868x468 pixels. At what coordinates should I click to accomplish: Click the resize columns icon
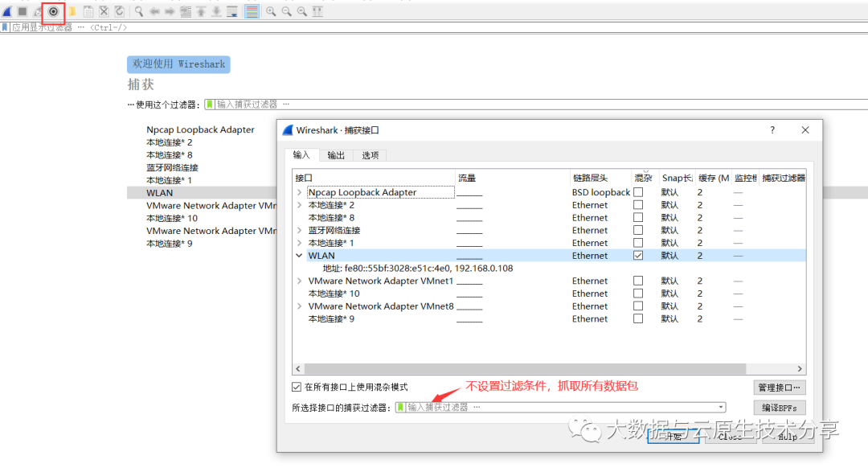[x=317, y=11]
